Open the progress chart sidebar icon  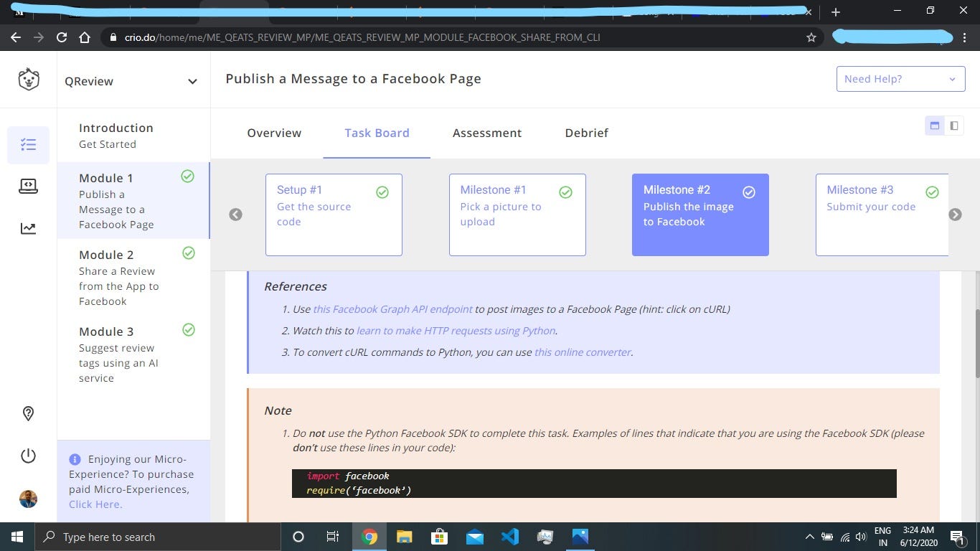tap(29, 228)
